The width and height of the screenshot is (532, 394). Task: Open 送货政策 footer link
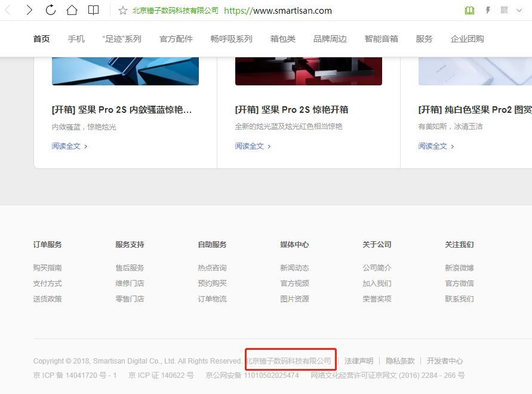point(48,299)
